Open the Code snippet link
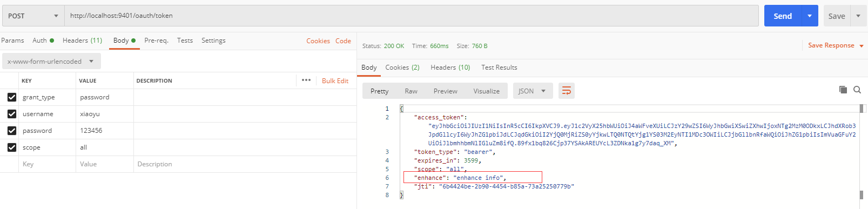868x209 pixels. pyautogui.click(x=343, y=41)
